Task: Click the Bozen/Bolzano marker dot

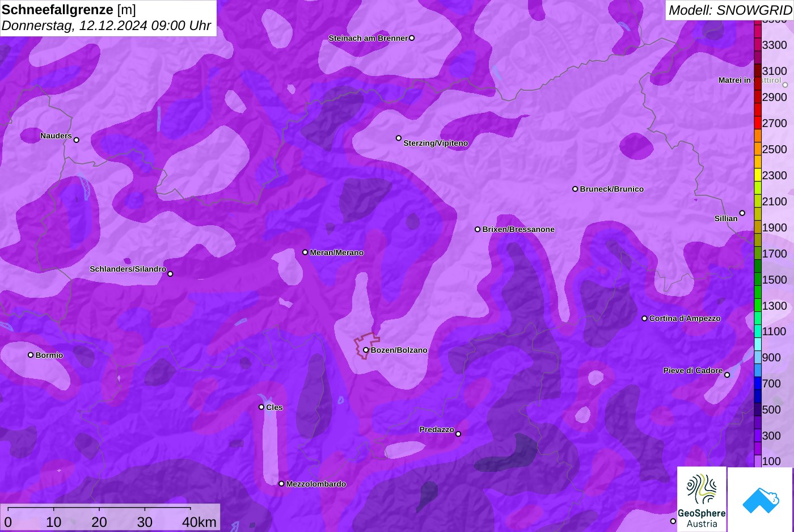Action: [x=366, y=350]
